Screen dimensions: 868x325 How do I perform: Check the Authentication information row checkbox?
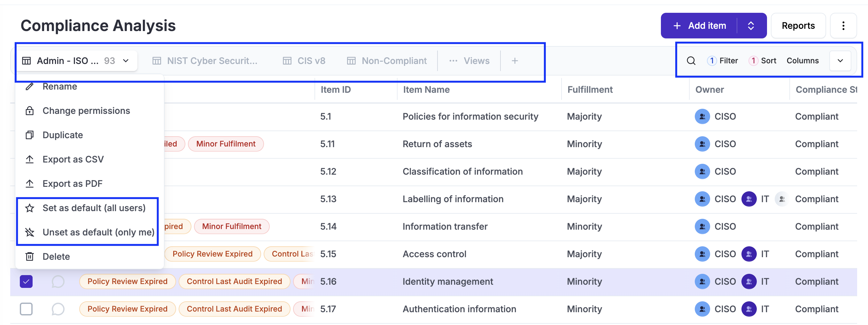(x=26, y=309)
